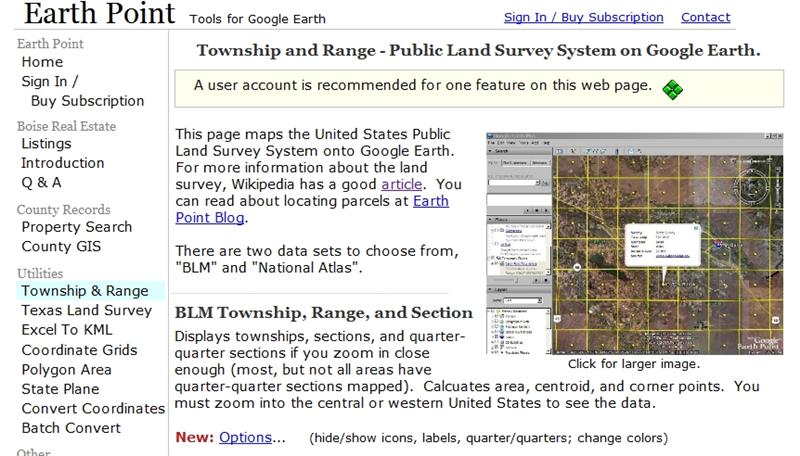Click the Earth Point site title
Viewport: 800px width, 456px height.
[x=99, y=13]
